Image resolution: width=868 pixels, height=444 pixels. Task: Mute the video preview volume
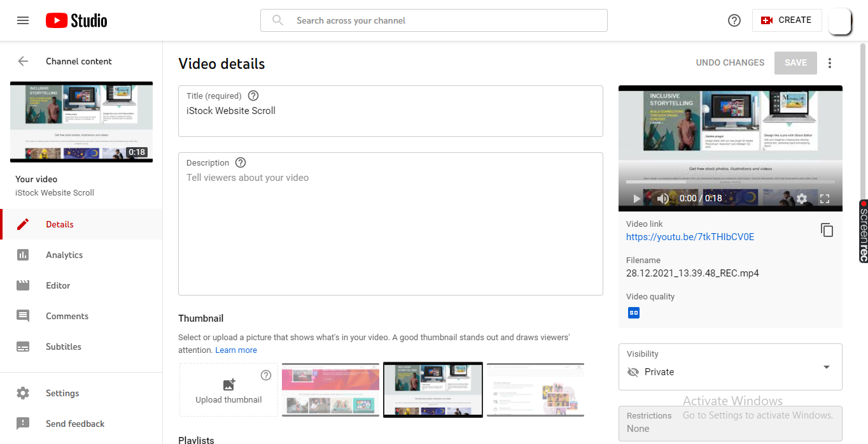[663, 199]
